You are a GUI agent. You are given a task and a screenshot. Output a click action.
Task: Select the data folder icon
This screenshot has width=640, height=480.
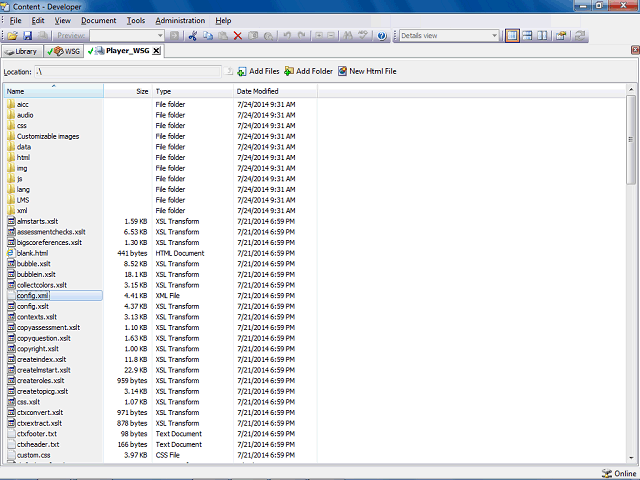(11, 147)
